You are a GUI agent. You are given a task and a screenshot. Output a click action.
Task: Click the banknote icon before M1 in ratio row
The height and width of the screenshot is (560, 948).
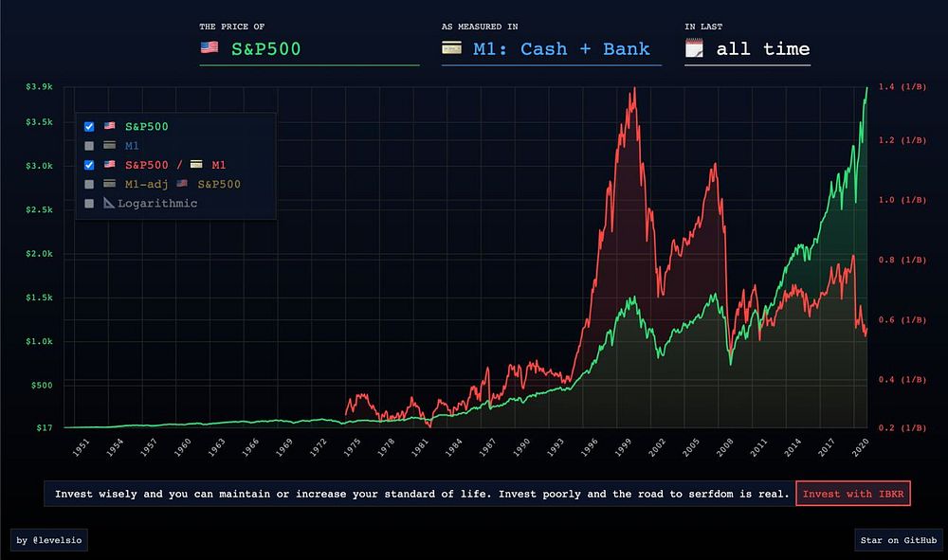coord(196,164)
